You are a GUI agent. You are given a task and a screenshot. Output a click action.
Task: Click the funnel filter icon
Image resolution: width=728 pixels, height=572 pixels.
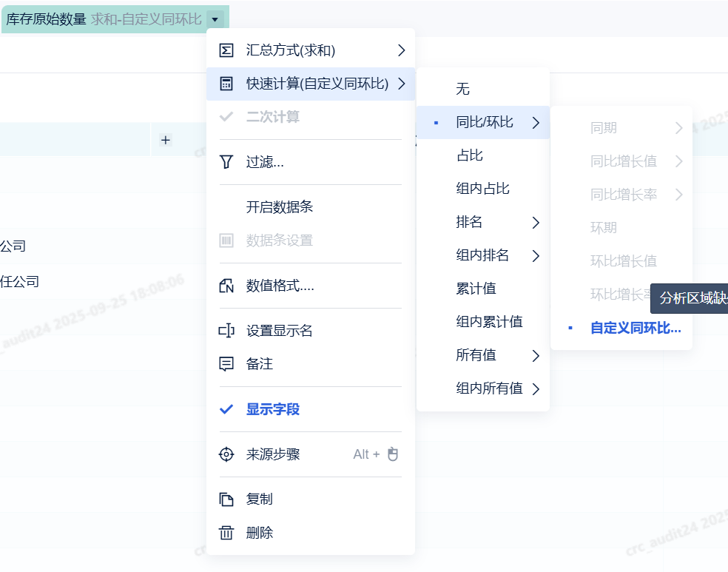click(x=226, y=162)
